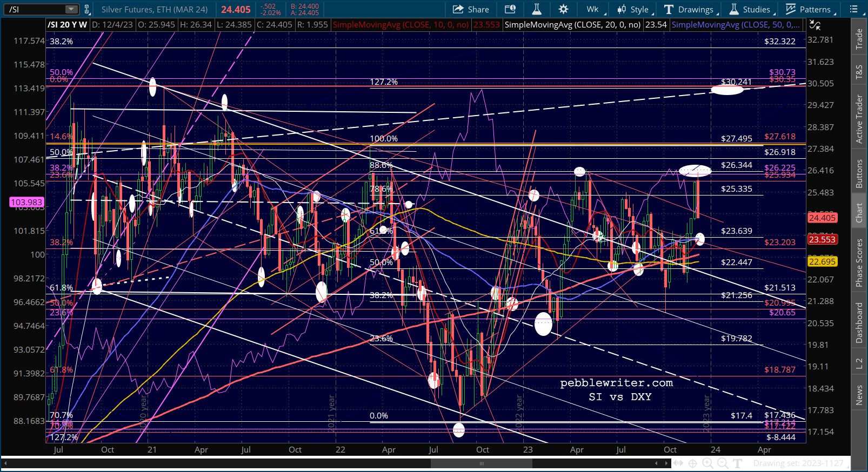The image size is (868, 472).
Task: Zoom out with the magnifier minus icon
Action: (x=723, y=463)
